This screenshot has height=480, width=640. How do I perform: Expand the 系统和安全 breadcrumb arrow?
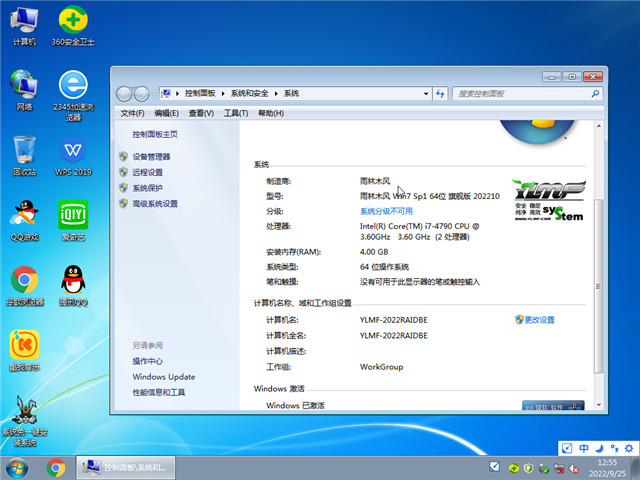[277, 93]
